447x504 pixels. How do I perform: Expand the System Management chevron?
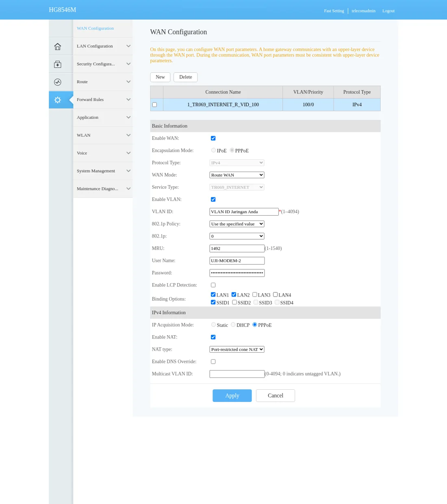click(128, 171)
